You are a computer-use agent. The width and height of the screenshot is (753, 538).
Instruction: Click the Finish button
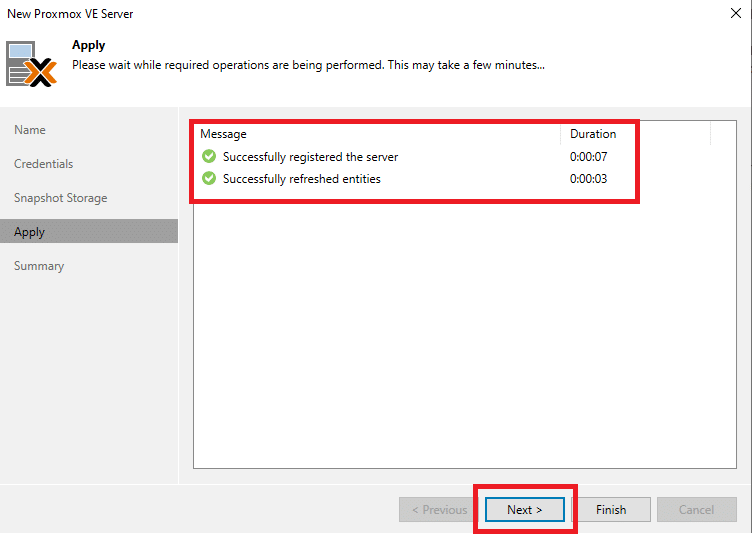[611, 509]
